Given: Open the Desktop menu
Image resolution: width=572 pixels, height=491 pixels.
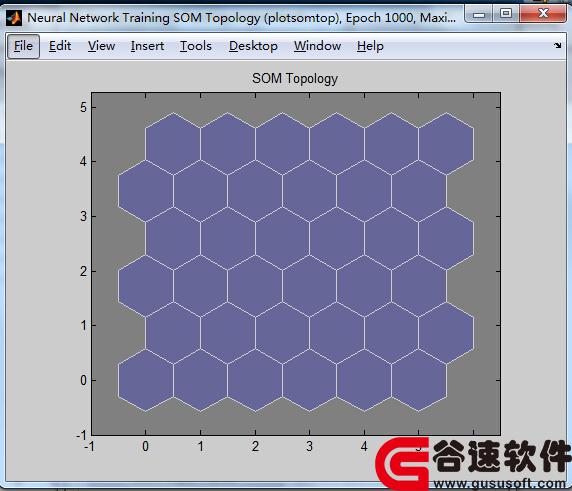Looking at the screenshot, I should pos(253,46).
